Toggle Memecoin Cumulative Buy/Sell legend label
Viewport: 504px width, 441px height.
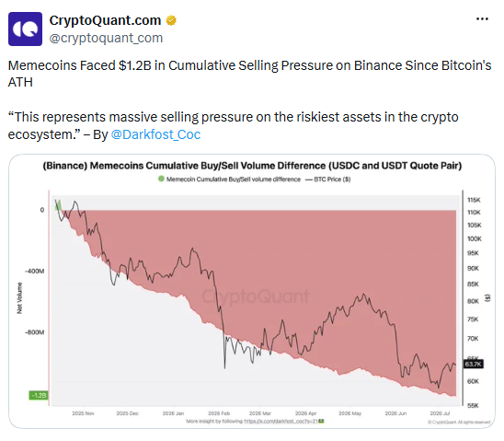click(234, 180)
